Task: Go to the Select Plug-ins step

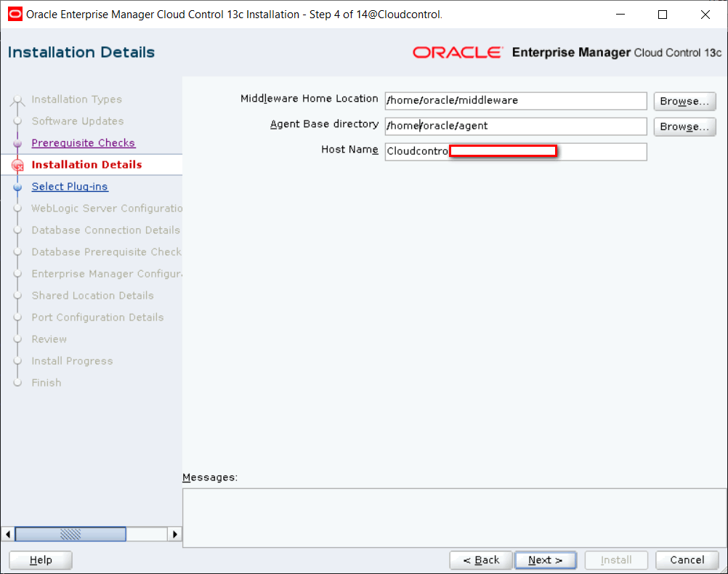Action: [x=70, y=187]
